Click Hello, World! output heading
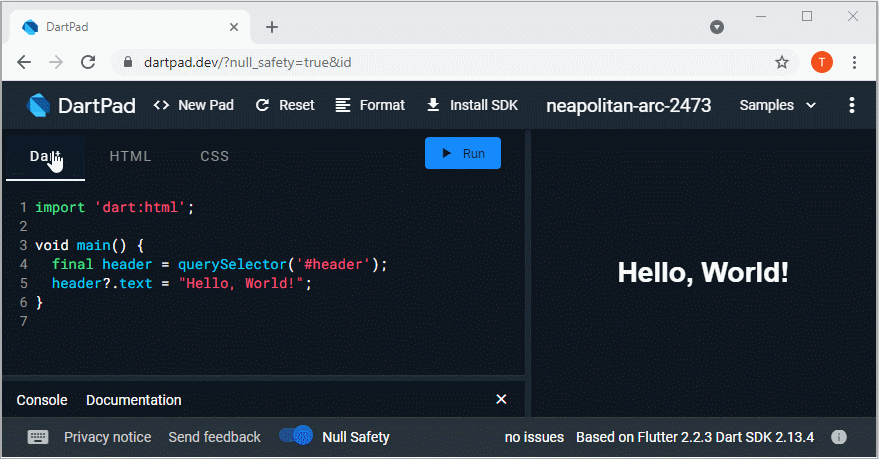 click(703, 273)
